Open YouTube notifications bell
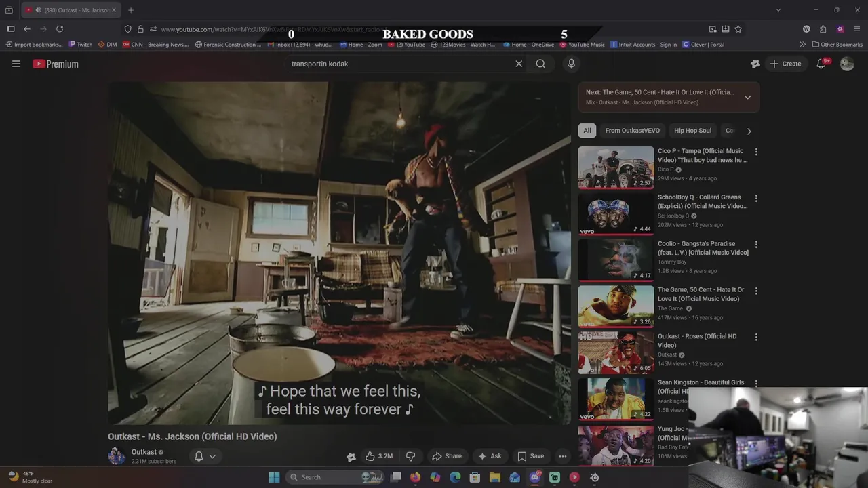This screenshot has width=868, height=488. click(821, 64)
